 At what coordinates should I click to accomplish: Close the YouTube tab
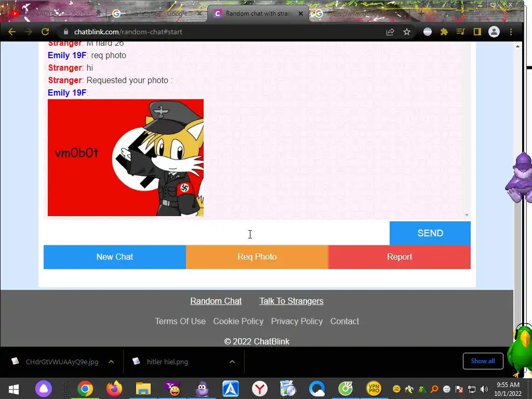(x=98, y=14)
